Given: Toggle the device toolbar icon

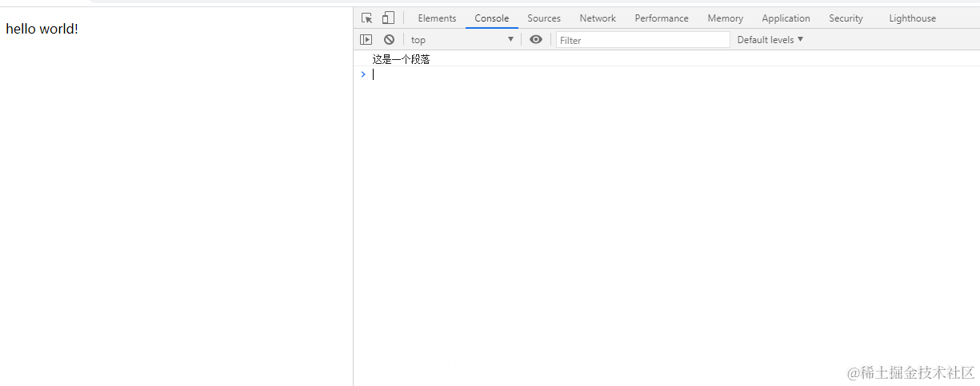Looking at the screenshot, I should tap(388, 18).
